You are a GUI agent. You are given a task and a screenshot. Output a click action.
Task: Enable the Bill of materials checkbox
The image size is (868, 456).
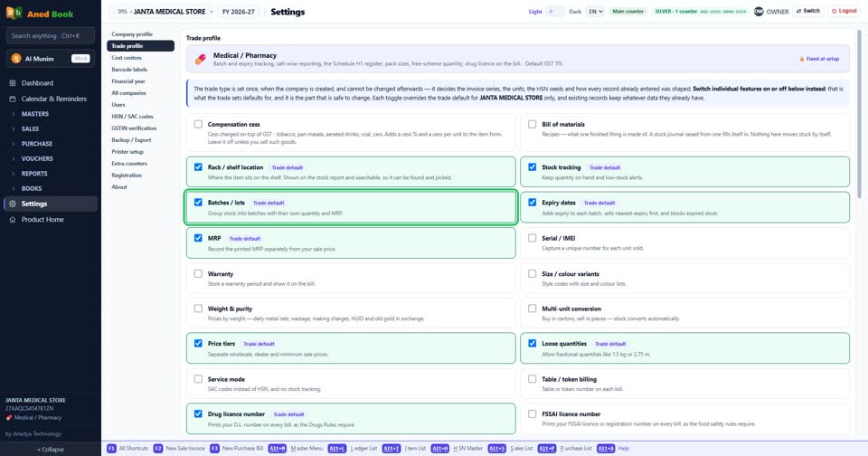[532, 124]
